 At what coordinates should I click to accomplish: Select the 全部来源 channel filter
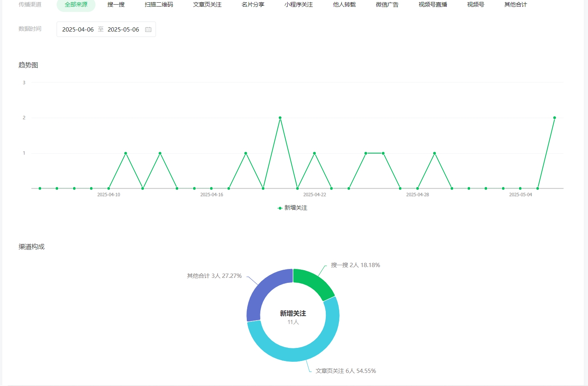click(x=76, y=5)
